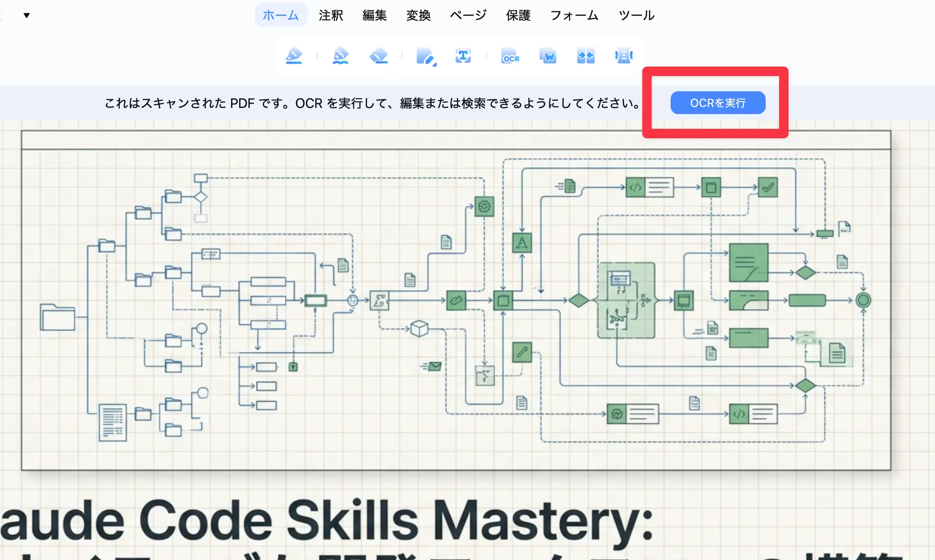Screen dimensions: 935x560
Task: Switch to the 変換 tab
Action: [x=419, y=15]
